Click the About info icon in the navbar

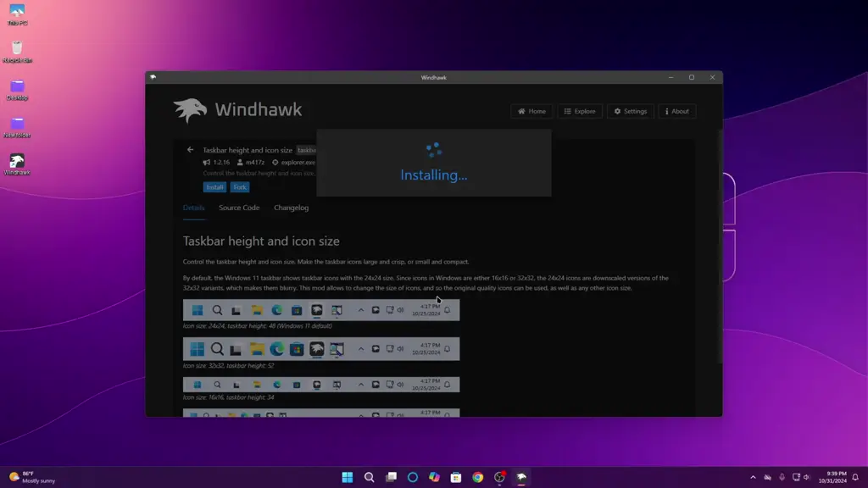pyautogui.click(x=676, y=111)
